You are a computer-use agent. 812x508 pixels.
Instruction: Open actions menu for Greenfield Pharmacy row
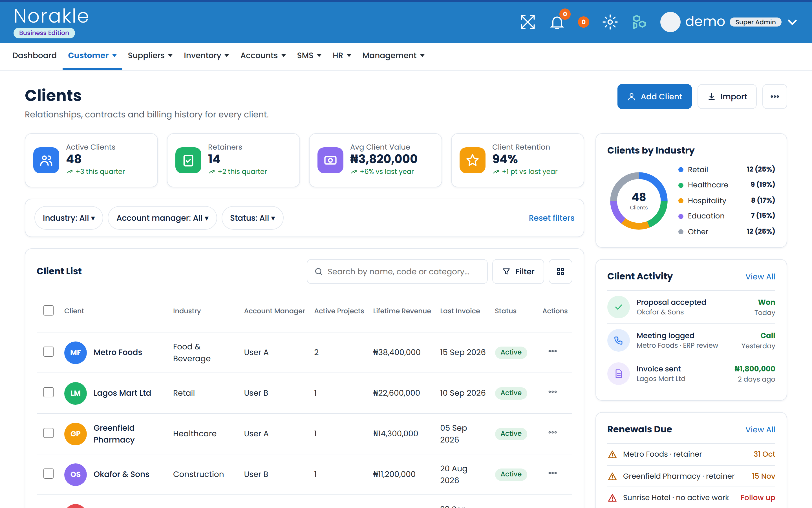(552, 433)
